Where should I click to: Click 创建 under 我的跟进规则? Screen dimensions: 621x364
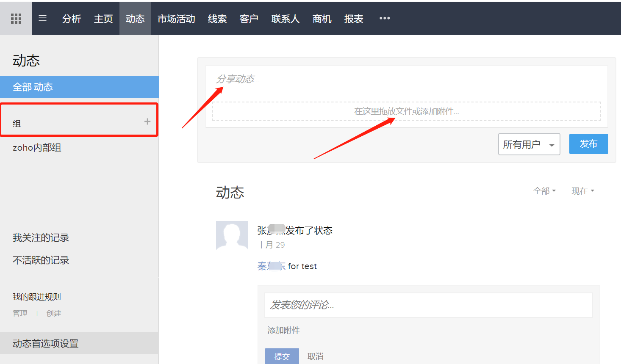pyautogui.click(x=54, y=313)
